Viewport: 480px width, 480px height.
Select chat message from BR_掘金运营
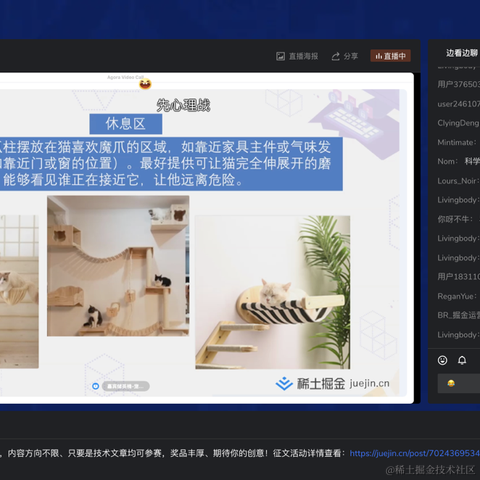pos(459,315)
